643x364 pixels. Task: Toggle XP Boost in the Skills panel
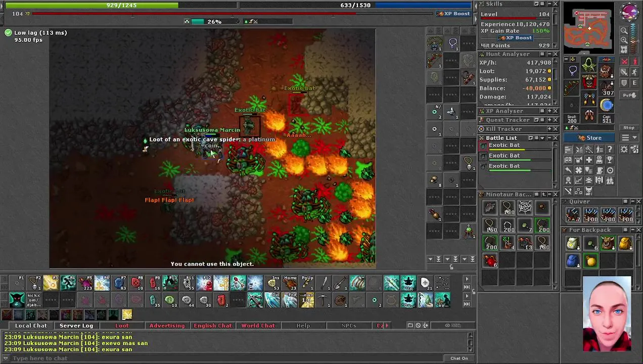click(515, 38)
